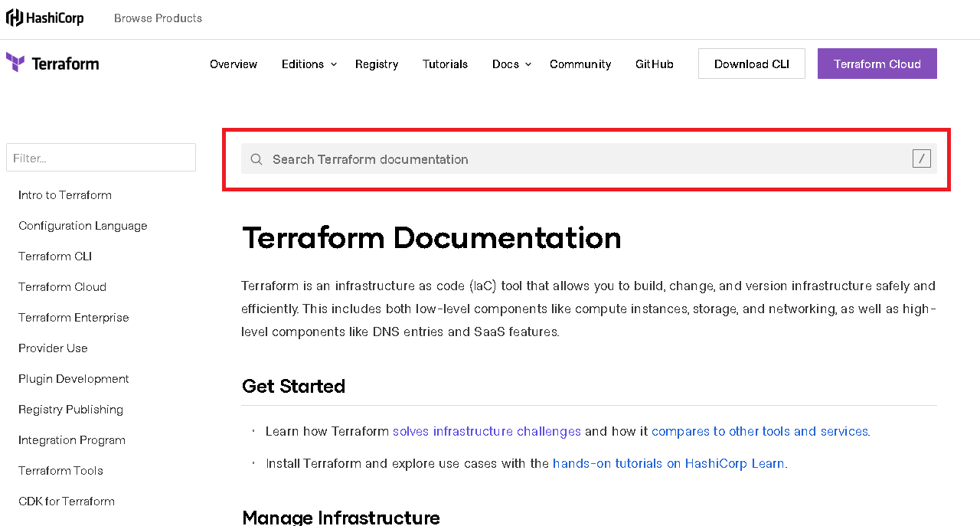980x526 pixels.
Task: Click the Terraform Cloud button
Action: click(x=877, y=64)
